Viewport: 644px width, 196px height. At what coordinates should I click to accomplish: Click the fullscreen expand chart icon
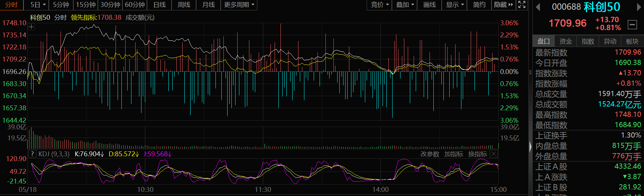[522, 5]
